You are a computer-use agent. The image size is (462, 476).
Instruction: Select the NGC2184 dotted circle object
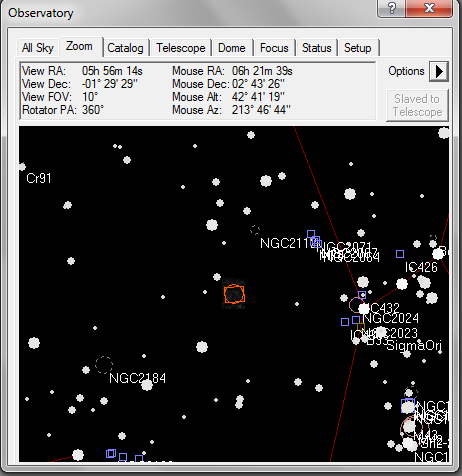(104, 365)
